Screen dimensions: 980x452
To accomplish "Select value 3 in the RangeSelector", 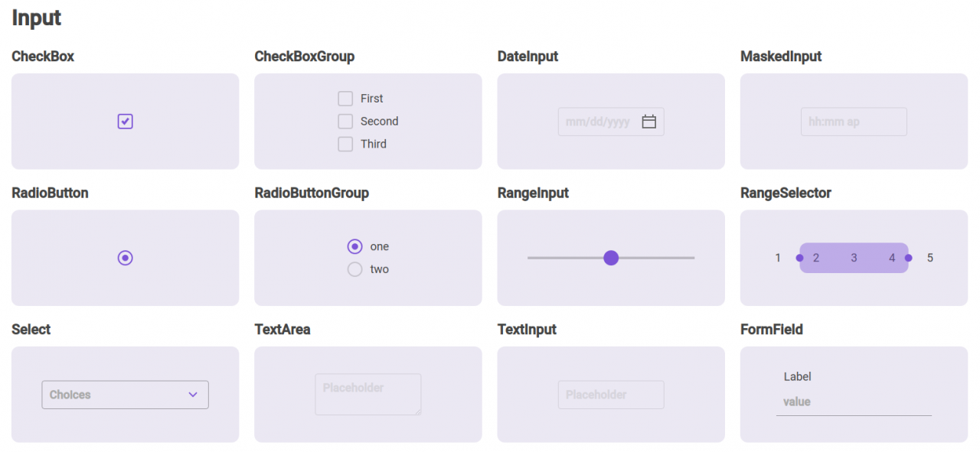I will click(854, 258).
